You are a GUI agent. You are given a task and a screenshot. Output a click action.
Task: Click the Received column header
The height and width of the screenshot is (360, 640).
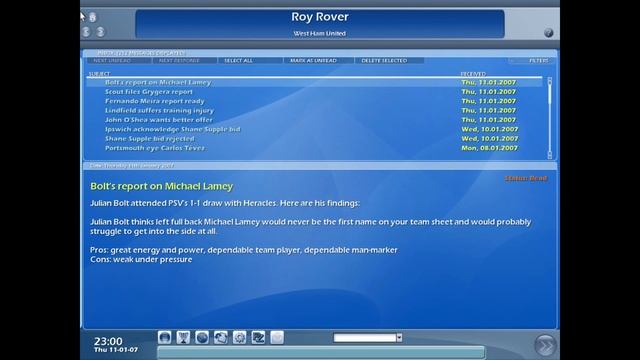pos(473,74)
